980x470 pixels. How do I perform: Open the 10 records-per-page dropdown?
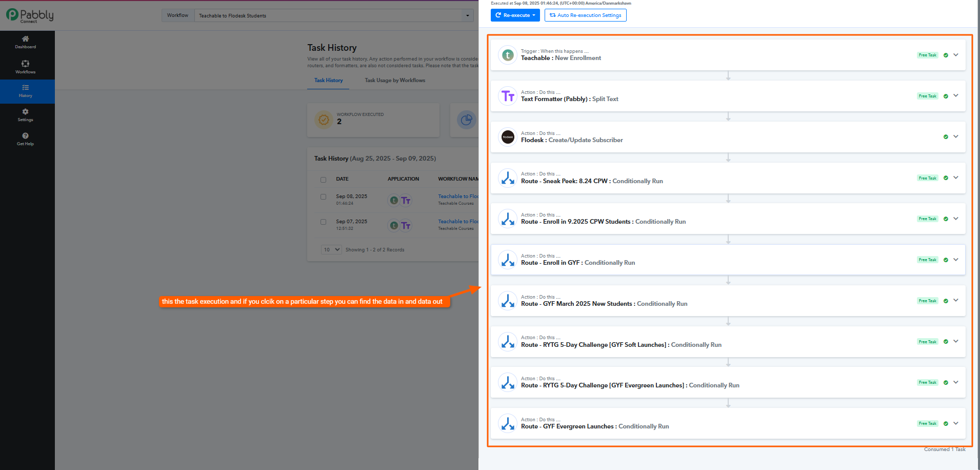(331, 249)
